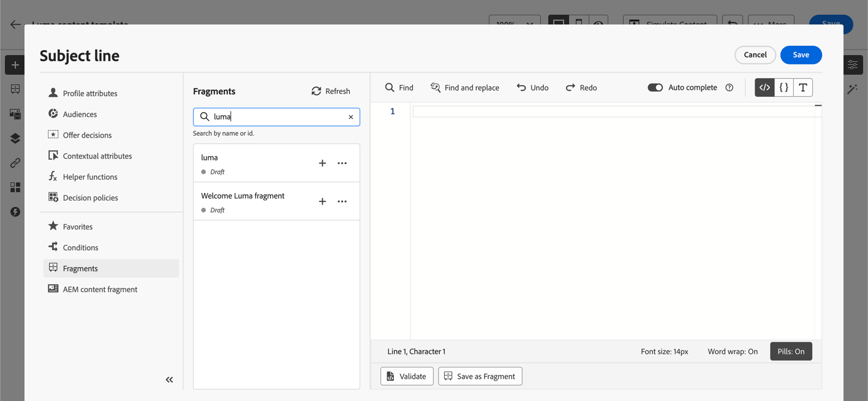This screenshot has height=401, width=868.
Task: Open Auto complete help icon
Action: pos(729,88)
